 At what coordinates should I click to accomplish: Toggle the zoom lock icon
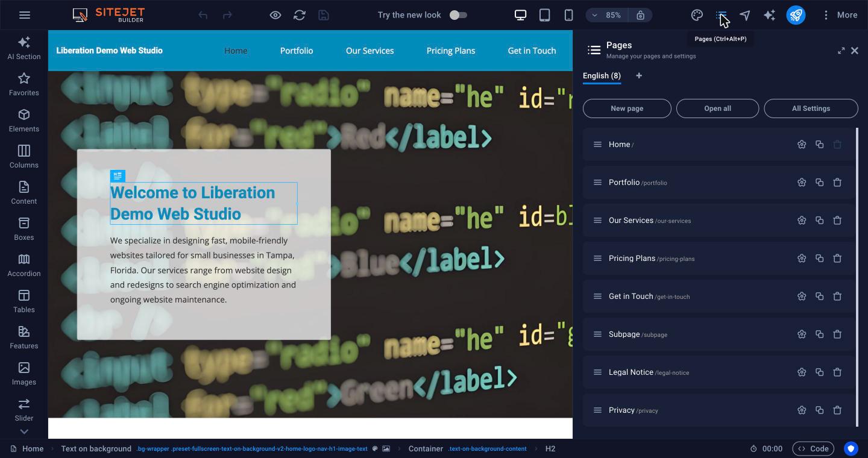coord(640,15)
